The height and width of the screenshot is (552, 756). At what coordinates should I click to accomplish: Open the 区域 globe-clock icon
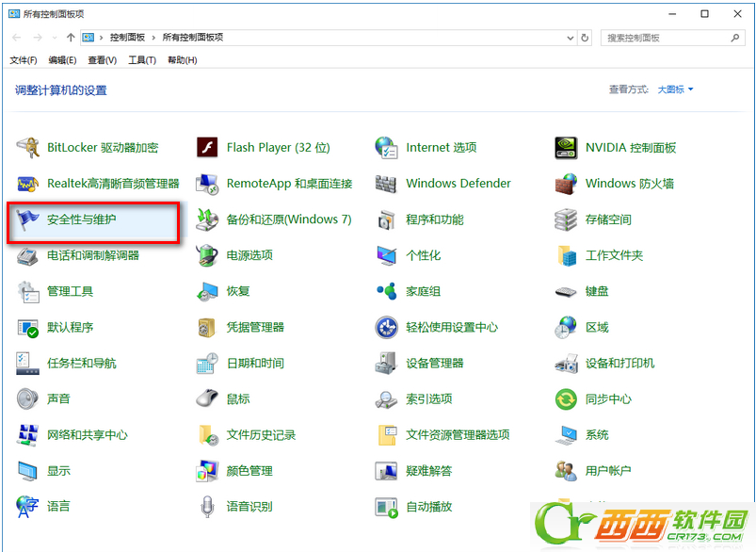click(566, 327)
